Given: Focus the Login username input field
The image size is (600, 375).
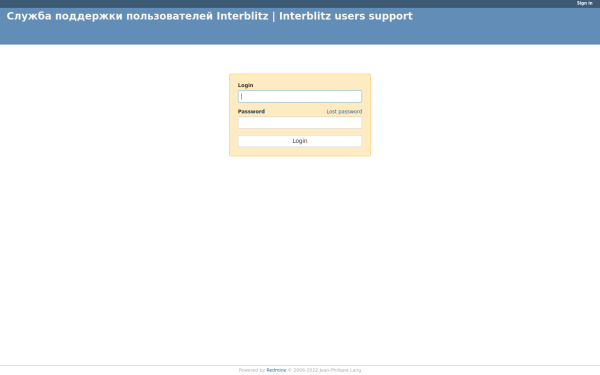Looking at the screenshot, I should (300, 96).
